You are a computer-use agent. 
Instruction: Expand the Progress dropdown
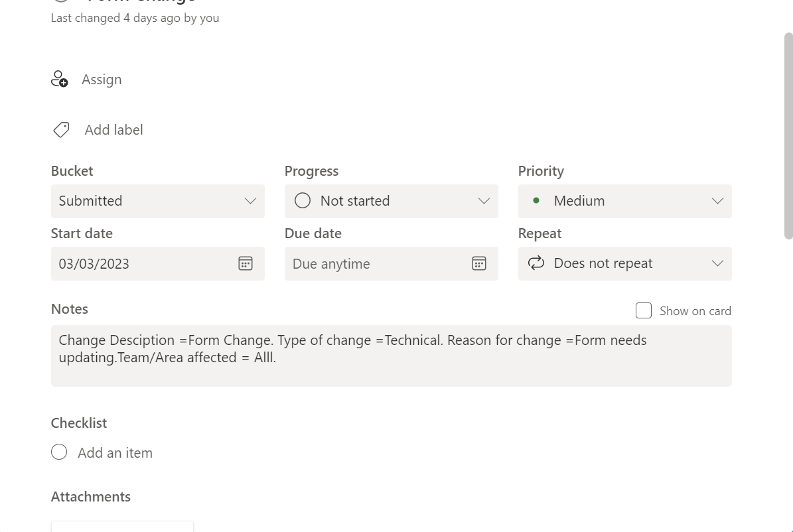484,200
